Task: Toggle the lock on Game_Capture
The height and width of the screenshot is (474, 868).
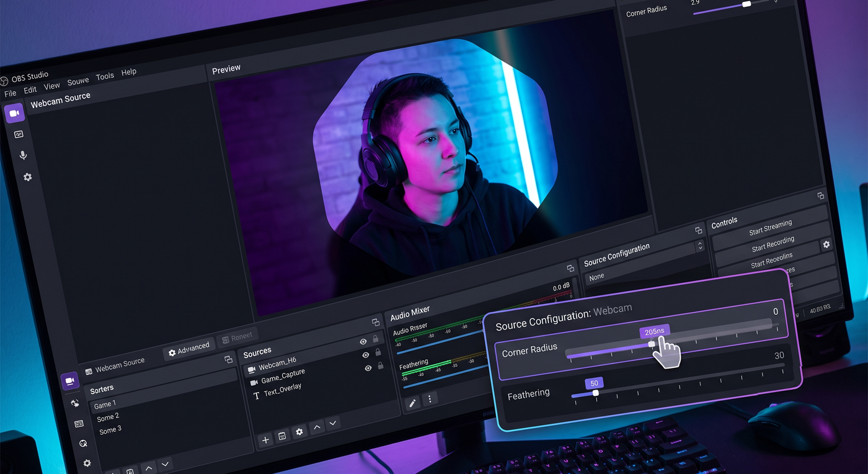Action: [378, 352]
